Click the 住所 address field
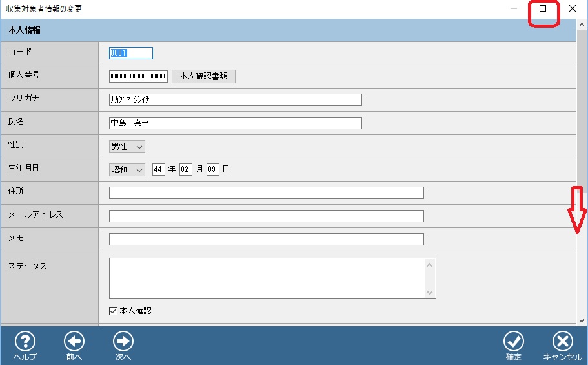This screenshot has width=588, height=365. coord(266,193)
